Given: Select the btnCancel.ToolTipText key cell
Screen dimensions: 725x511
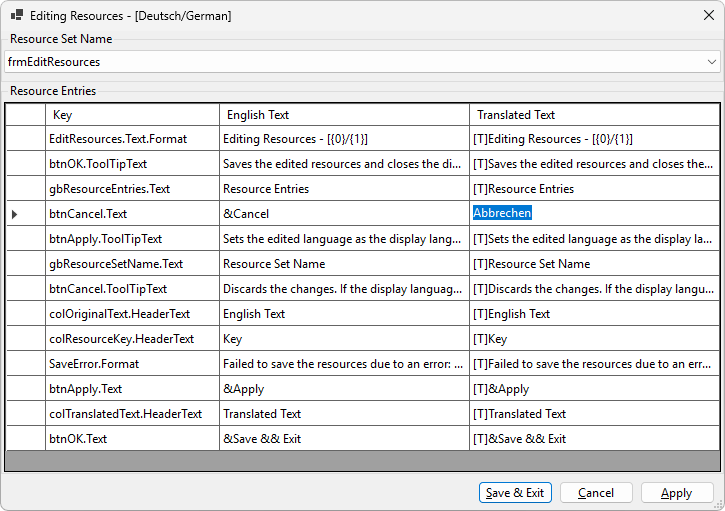Looking at the screenshot, I should pyautogui.click(x=132, y=289).
